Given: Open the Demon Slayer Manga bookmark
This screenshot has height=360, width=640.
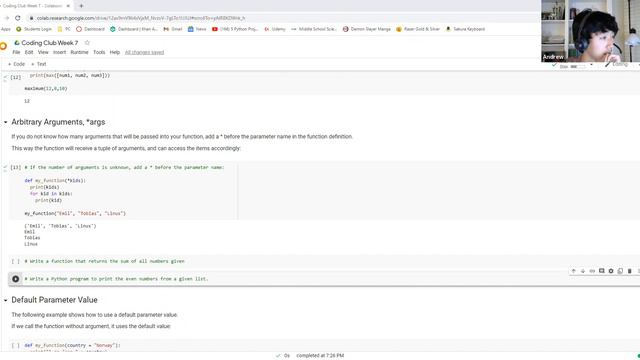Looking at the screenshot, I should (x=367, y=29).
